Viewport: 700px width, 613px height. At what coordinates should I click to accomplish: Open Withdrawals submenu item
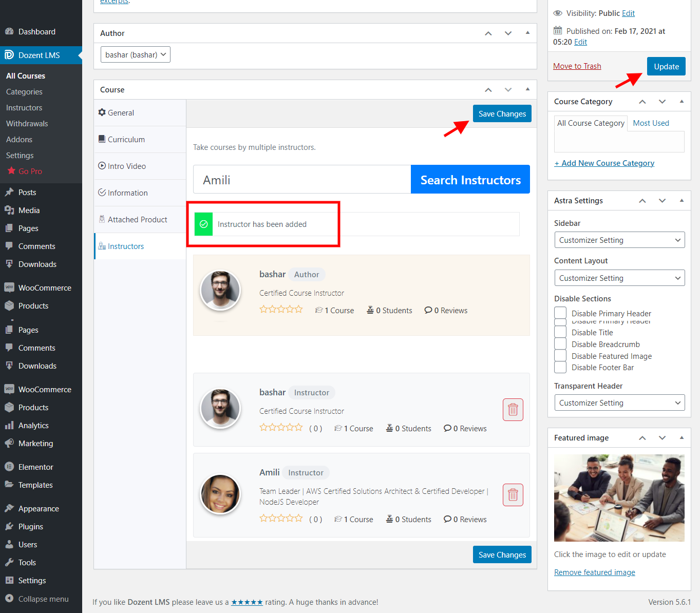(27, 124)
